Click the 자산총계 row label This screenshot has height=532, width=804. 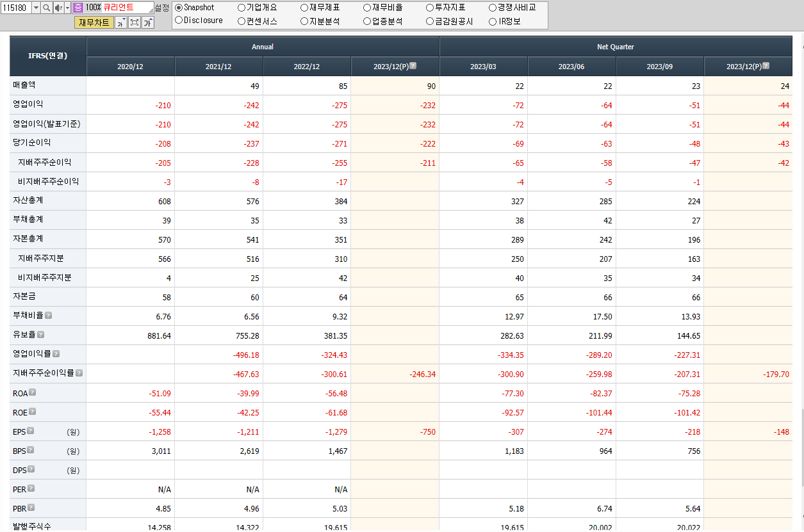(x=28, y=200)
